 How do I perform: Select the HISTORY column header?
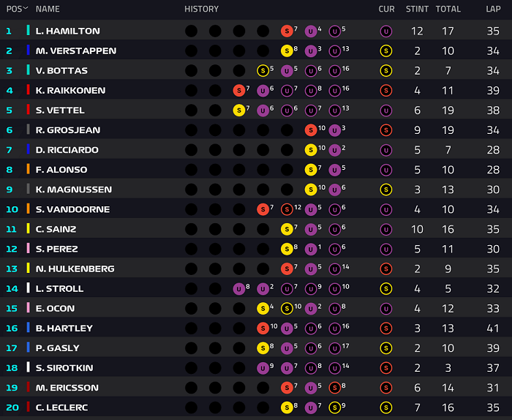pyautogui.click(x=201, y=9)
